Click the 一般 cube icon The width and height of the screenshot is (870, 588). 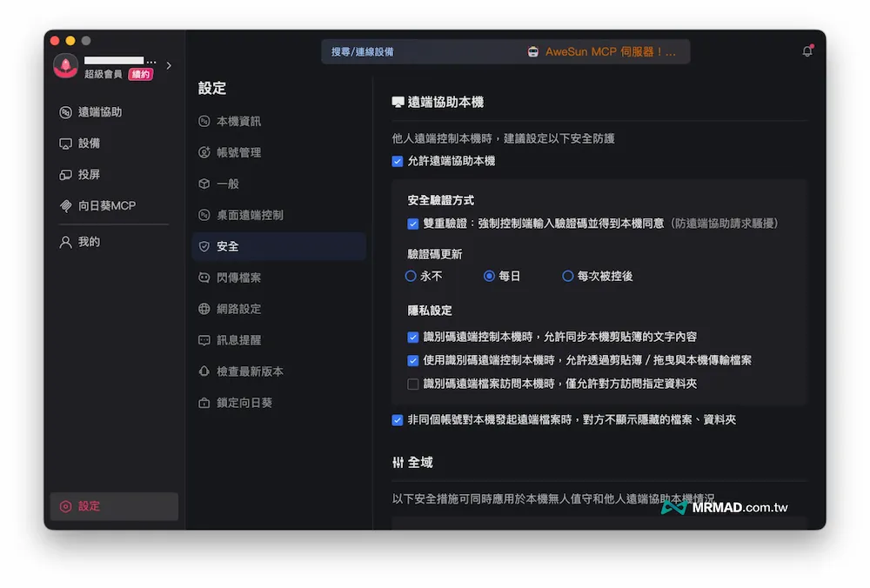pos(204,184)
